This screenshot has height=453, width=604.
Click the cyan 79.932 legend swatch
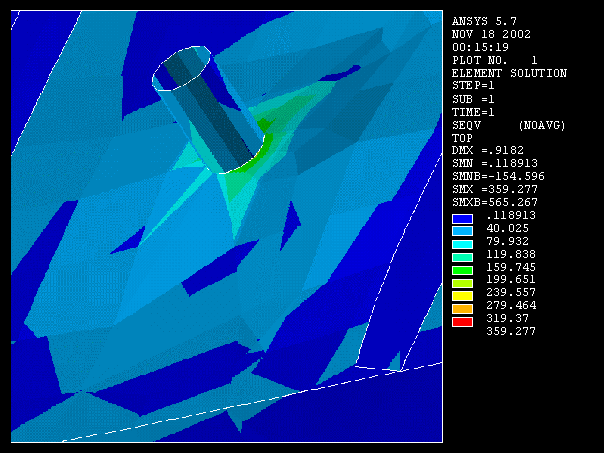click(x=462, y=244)
